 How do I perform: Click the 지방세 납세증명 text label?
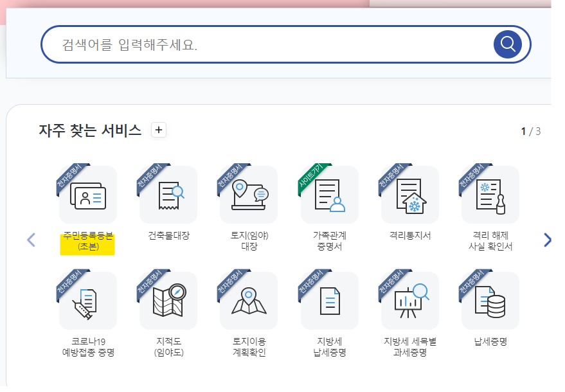click(x=329, y=347)
